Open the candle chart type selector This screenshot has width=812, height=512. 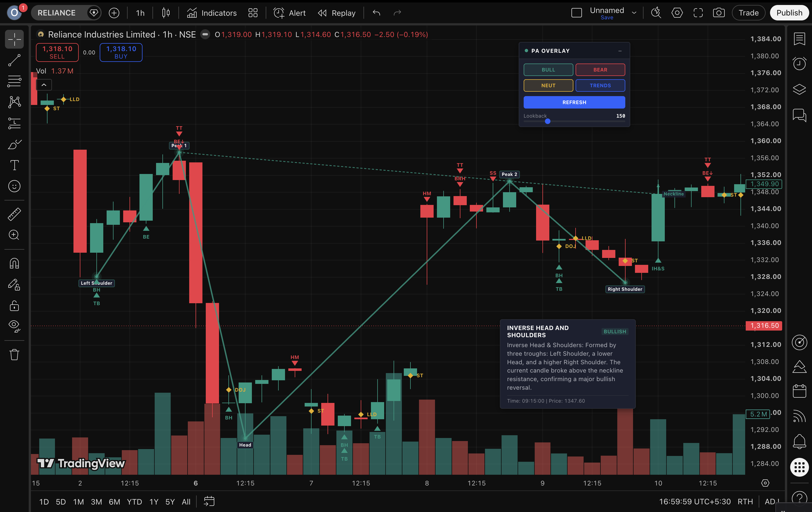(x=166, y=13)
